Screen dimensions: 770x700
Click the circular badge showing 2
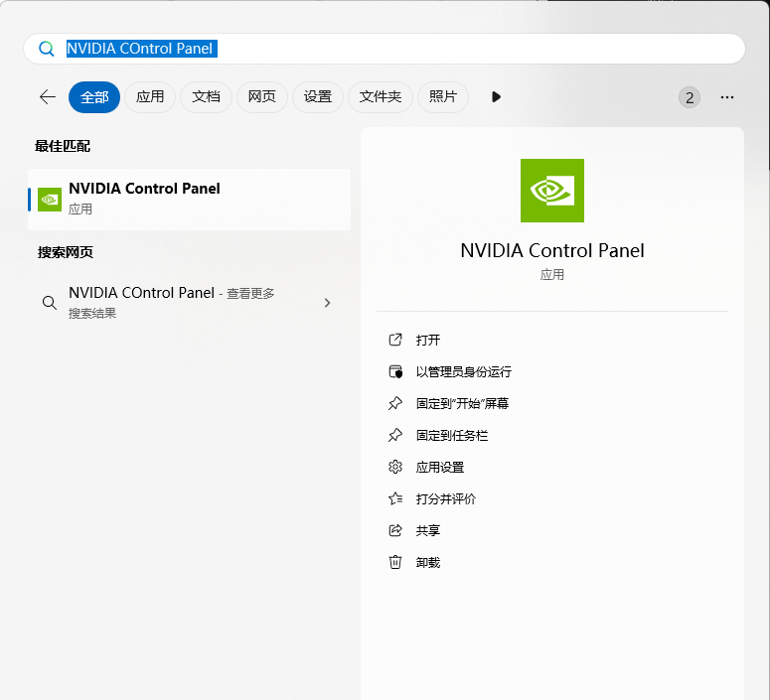click(690, 97)
